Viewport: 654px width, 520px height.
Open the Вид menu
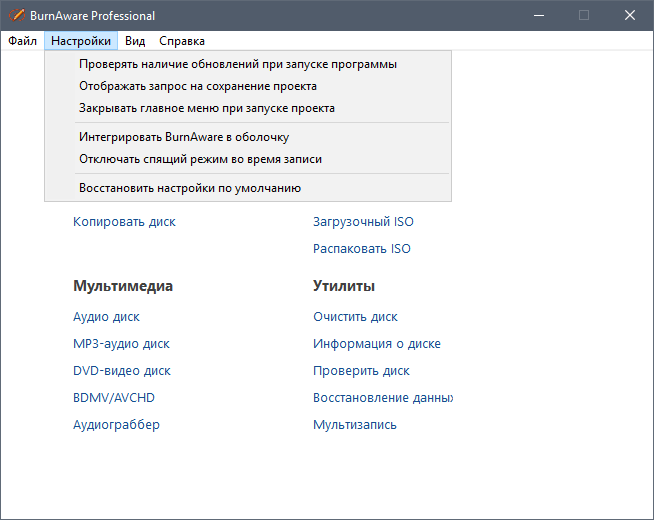click(135, 41)
